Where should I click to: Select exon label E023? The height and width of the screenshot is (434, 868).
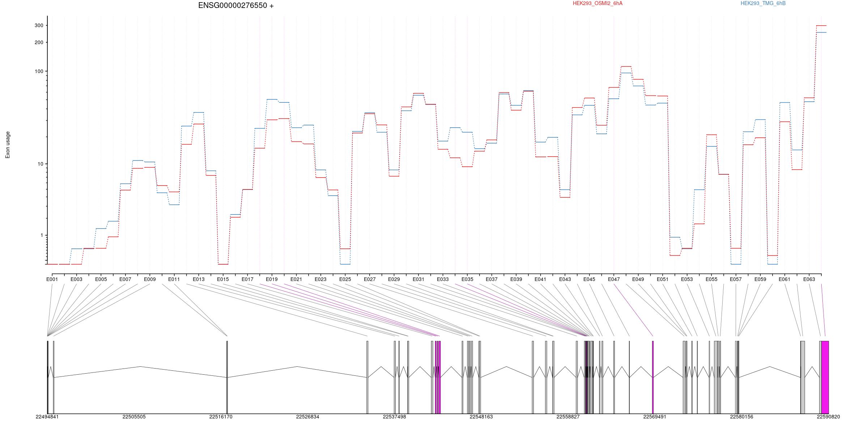point(320,279)
